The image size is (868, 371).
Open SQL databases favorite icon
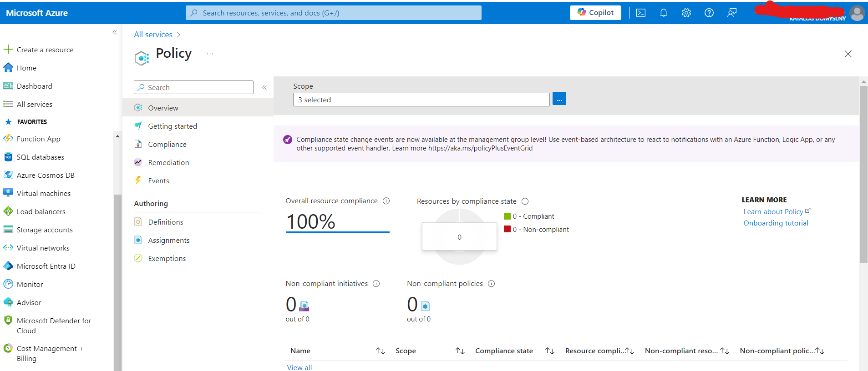point(8,157)
